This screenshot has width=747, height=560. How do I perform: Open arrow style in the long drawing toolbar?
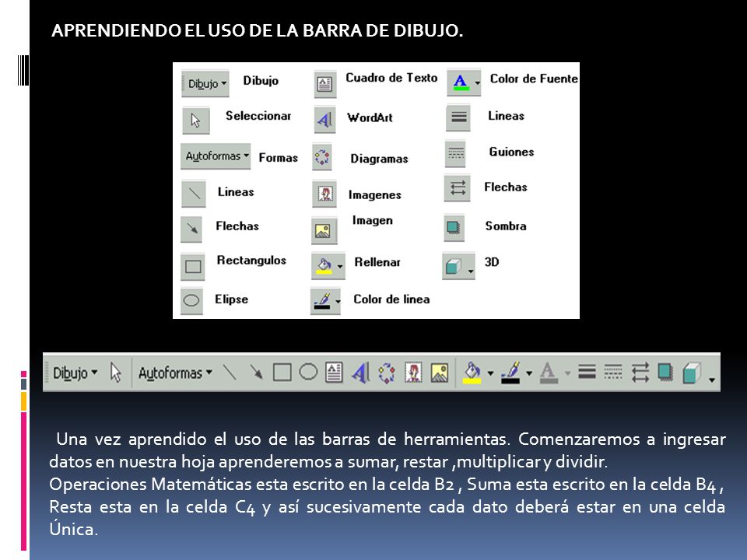640,373
